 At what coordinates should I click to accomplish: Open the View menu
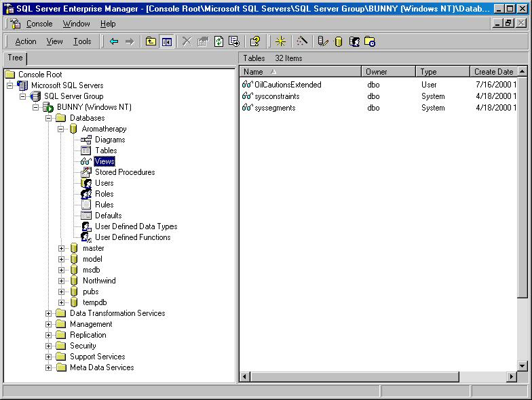pos(54,41)
